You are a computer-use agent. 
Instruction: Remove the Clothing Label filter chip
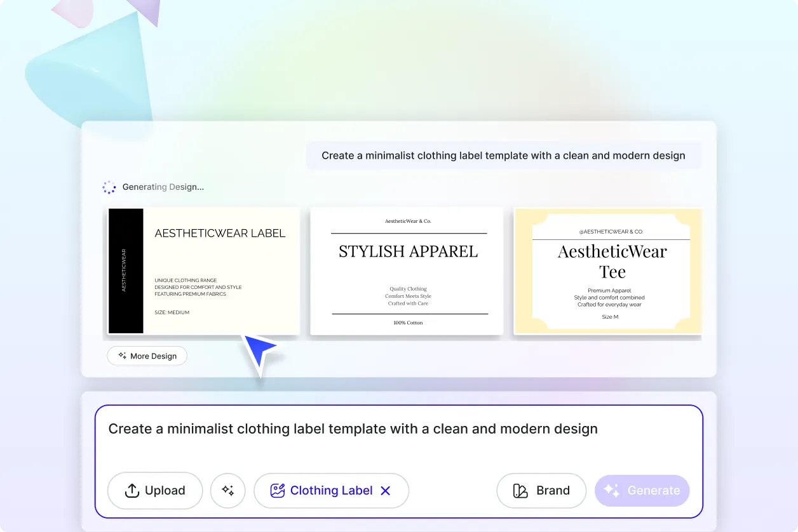pos(386,490)
